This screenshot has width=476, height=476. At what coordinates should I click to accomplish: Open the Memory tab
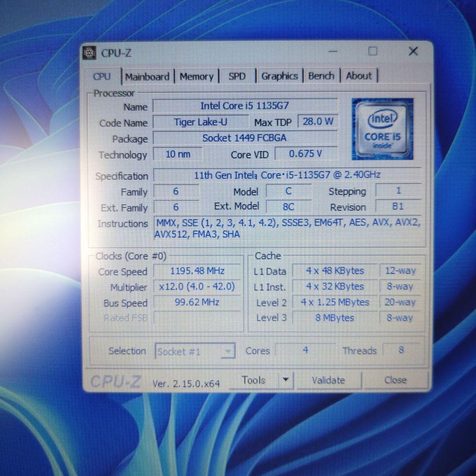click(x=197, y=76)
